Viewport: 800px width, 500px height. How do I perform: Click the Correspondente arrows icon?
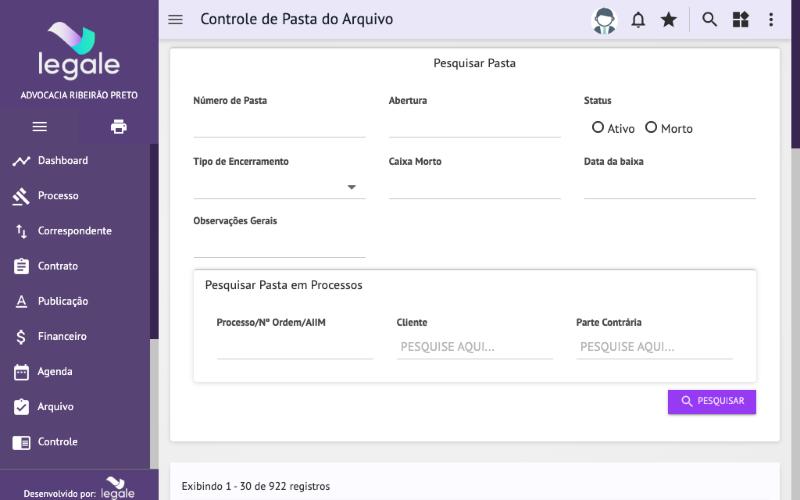click(x=21, y=231)
